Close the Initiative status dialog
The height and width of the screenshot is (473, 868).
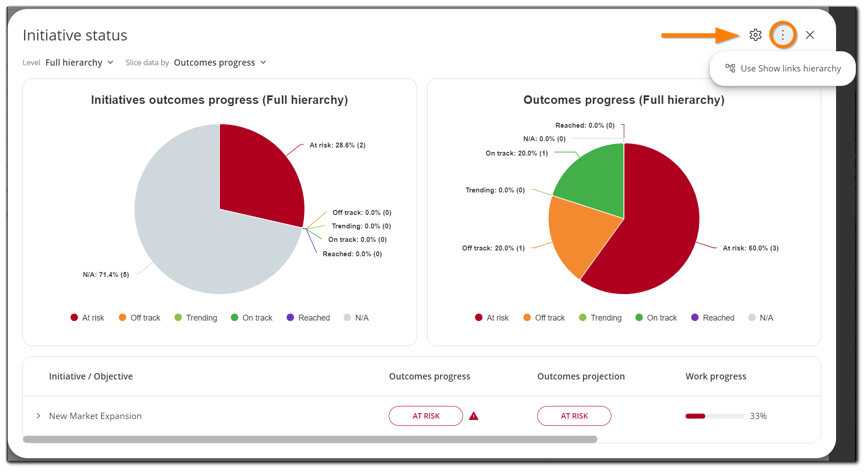coord(810,35)
